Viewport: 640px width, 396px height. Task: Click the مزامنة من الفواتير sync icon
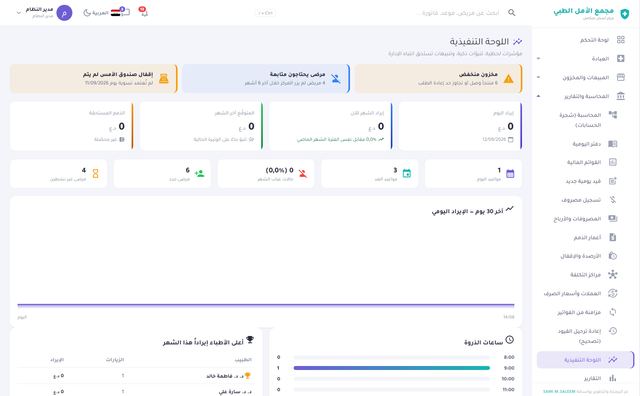(613, 312)
